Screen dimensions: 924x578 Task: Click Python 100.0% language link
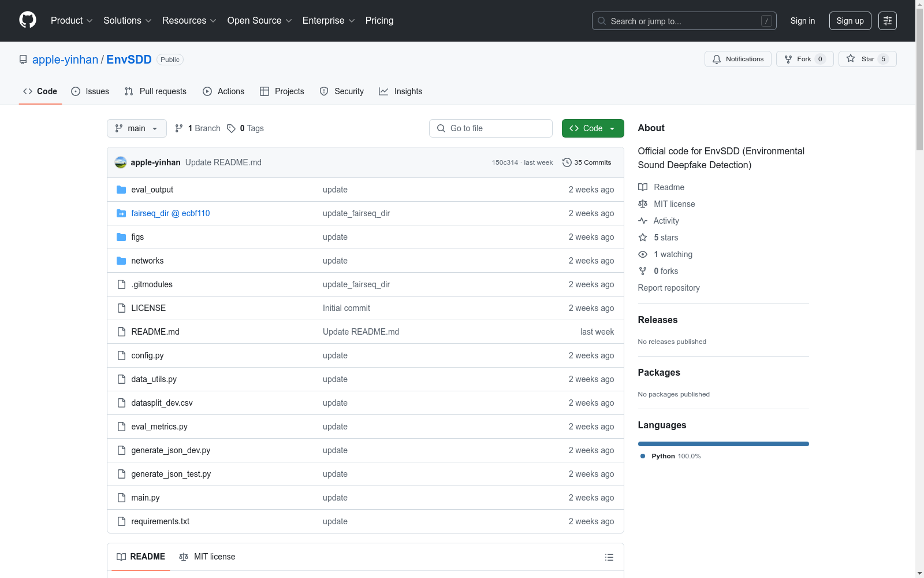[670, 456]
